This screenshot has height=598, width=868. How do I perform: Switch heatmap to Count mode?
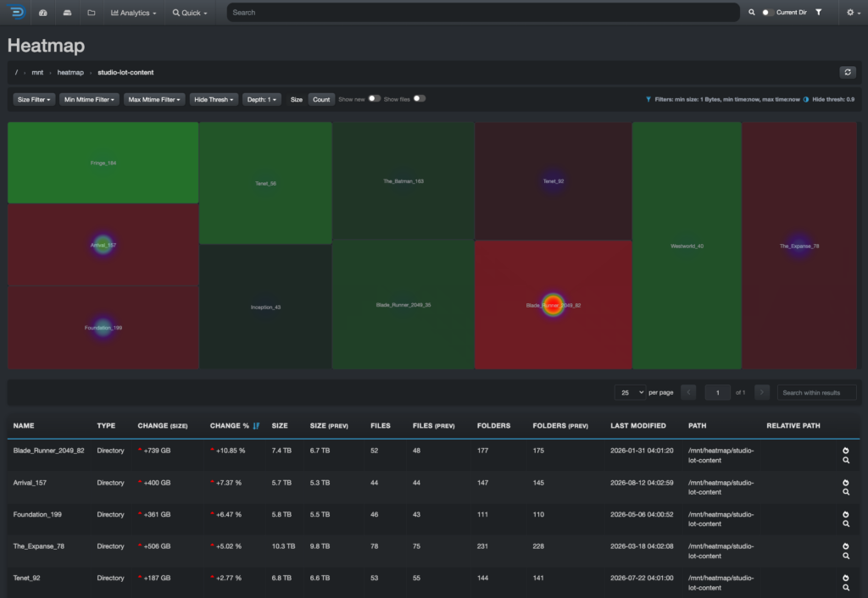tap(321, 100)
